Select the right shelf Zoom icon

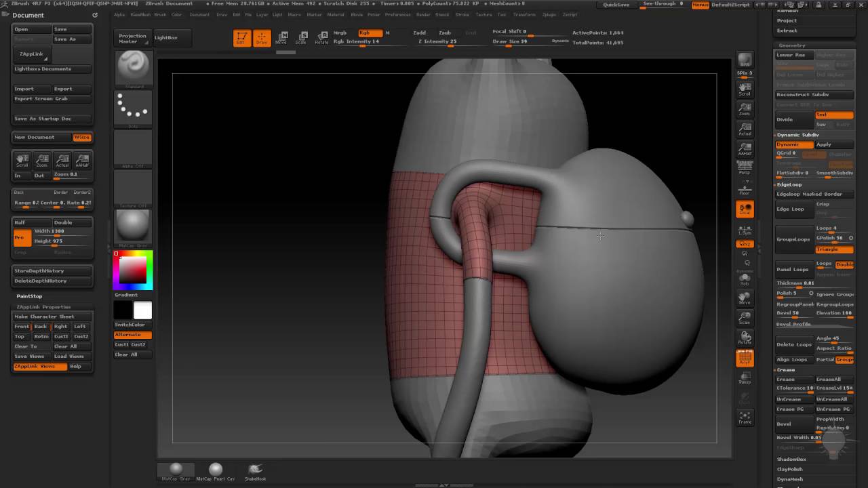coord(745,109)
